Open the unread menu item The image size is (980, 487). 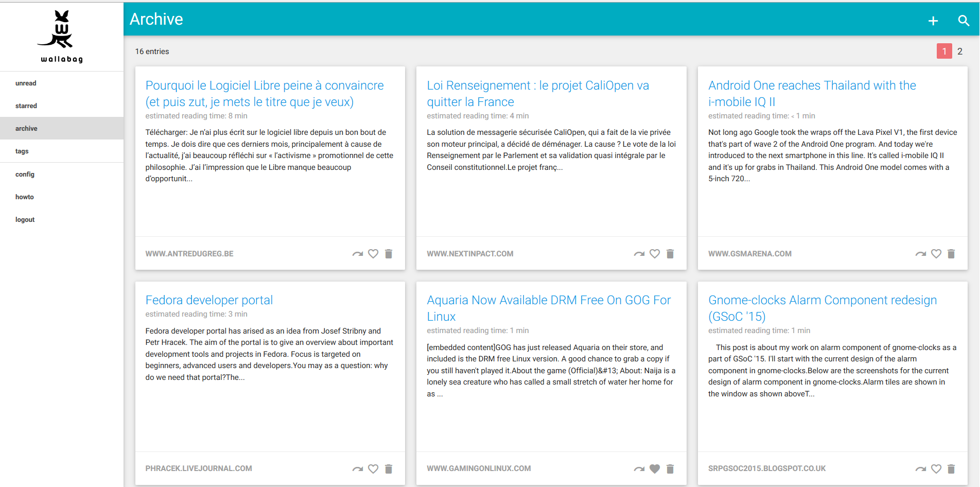[x=26, y=83]
